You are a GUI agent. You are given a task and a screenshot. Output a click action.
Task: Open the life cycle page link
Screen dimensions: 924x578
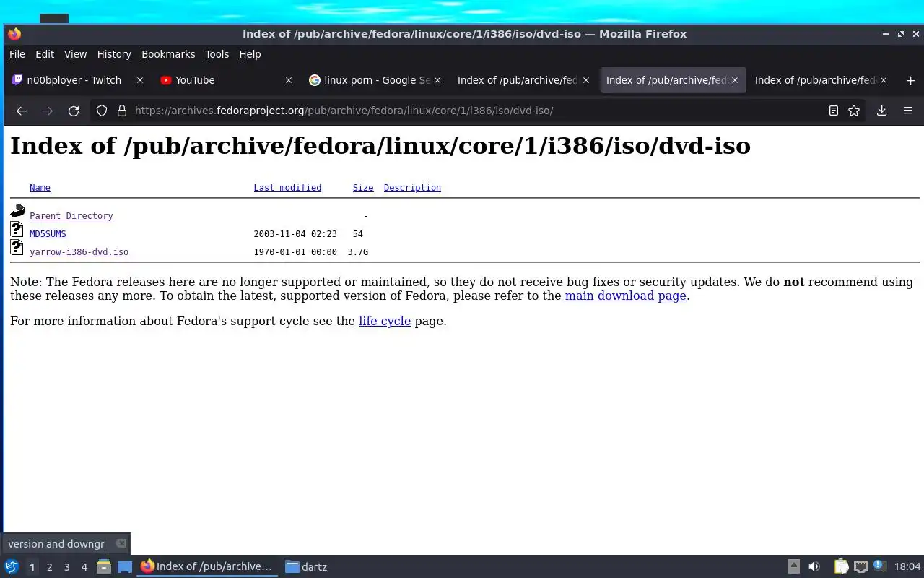(385, 321)
